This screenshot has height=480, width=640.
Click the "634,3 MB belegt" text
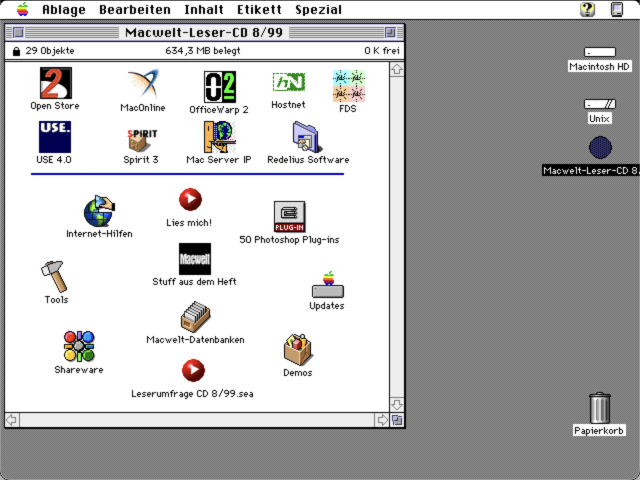point(203,51)
